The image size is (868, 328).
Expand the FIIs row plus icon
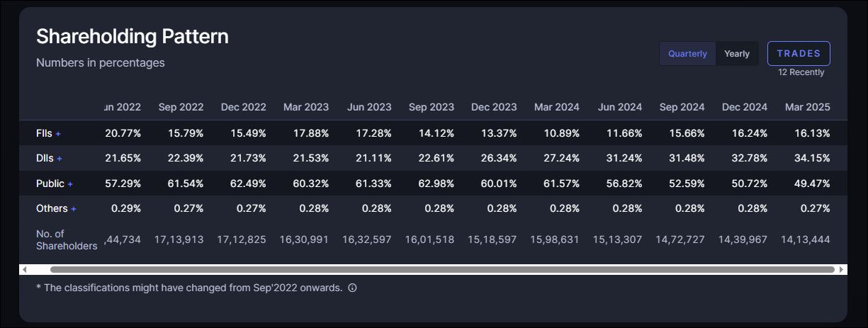(x=58, y=134)
